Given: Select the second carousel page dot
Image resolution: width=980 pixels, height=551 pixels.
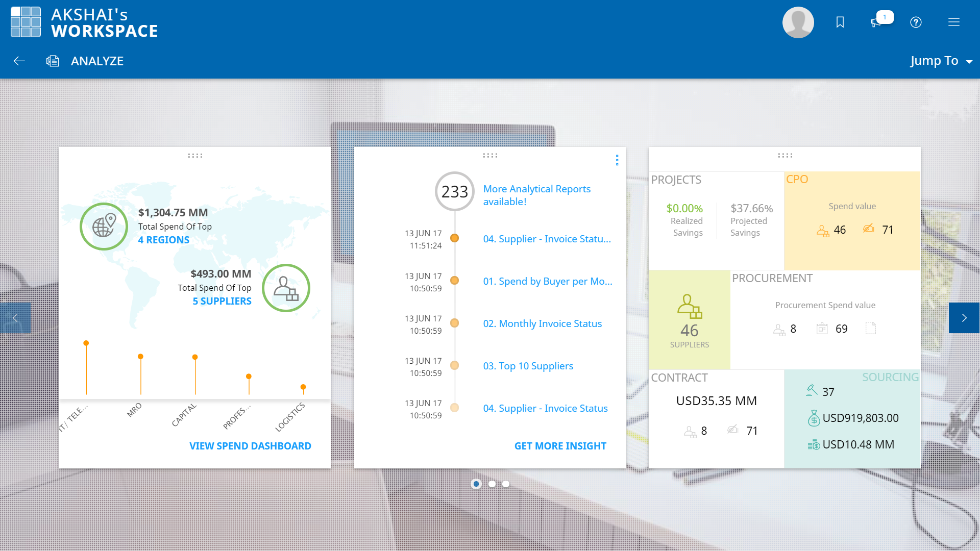Looking at the screenshot, I should pos(492,484).
